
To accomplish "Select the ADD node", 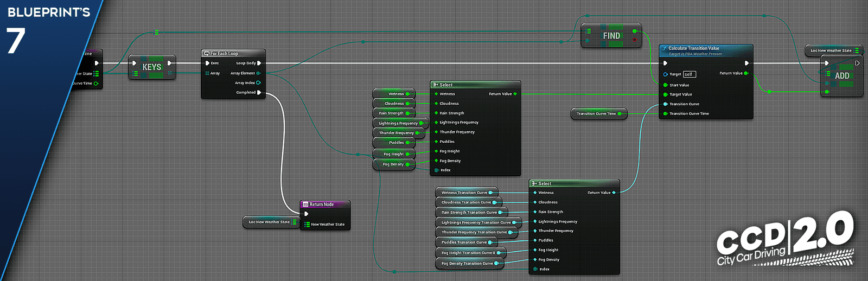I will coord(841,76).
